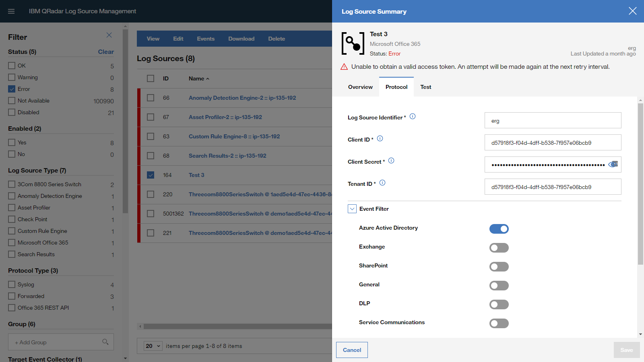
Task: Reveal the Client Secret with the eye icon
Action: [613, 164]
